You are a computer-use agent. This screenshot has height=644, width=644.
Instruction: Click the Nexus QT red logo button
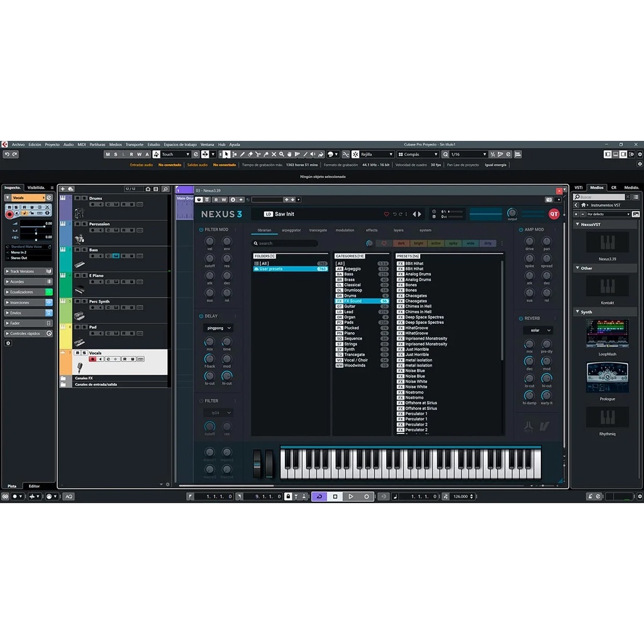pyautogui.click(x=553, y=214)
